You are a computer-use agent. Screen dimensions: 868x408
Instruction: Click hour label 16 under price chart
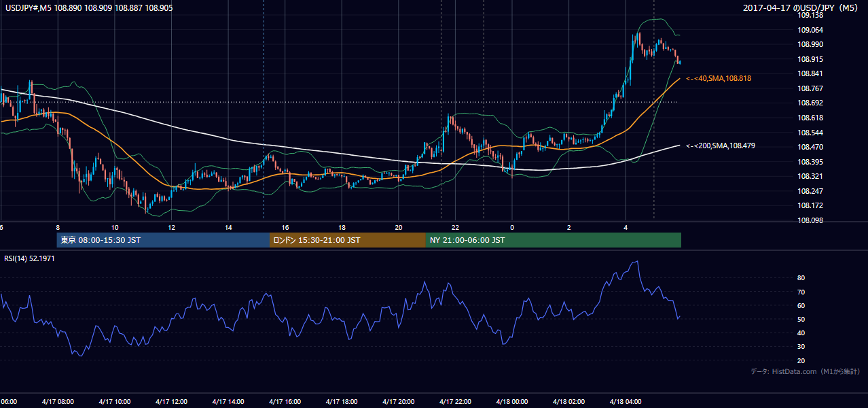click(x=285, y=227)
